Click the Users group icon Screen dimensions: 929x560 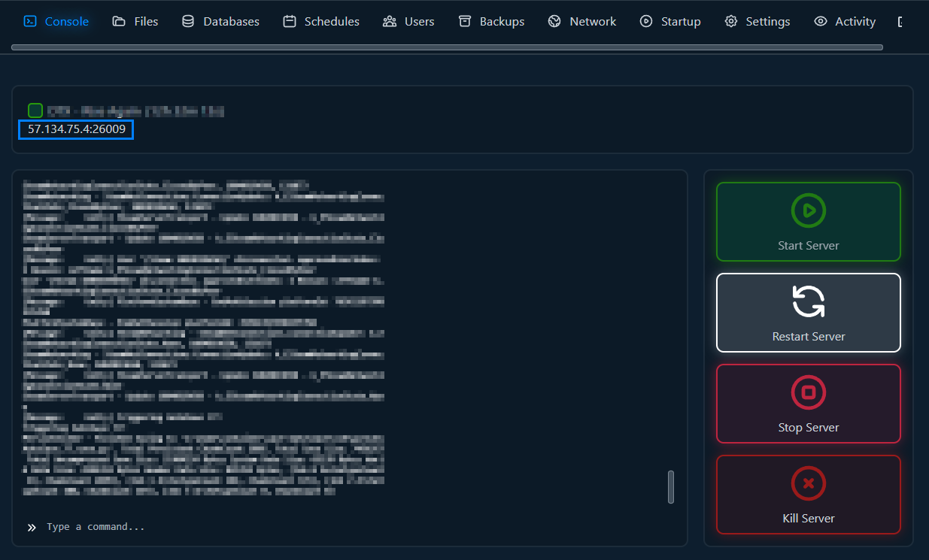(x=390, y=22)
